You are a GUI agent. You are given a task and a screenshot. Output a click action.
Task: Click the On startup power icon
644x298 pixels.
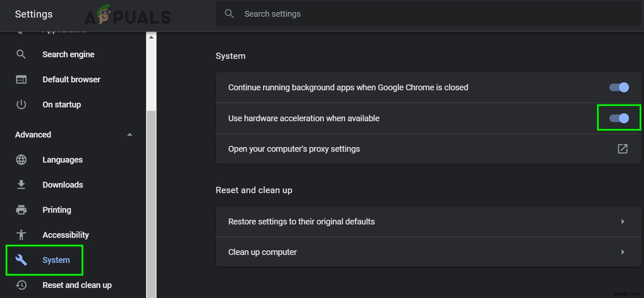[21, 104]
